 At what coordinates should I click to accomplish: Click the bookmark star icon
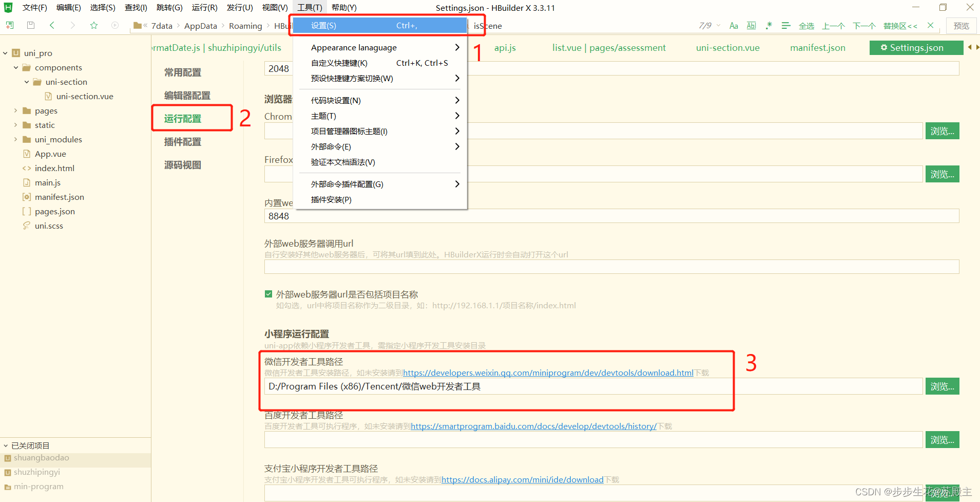[x=94, y=25]
